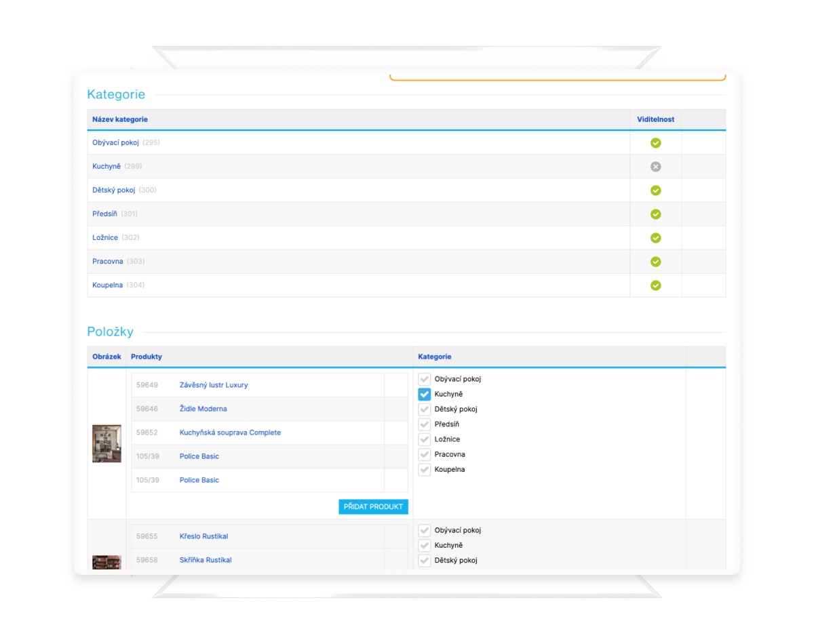The image size is (814, 644).
Task: Click green visibility icon for Předsíň
Action: tap(655, 214)
